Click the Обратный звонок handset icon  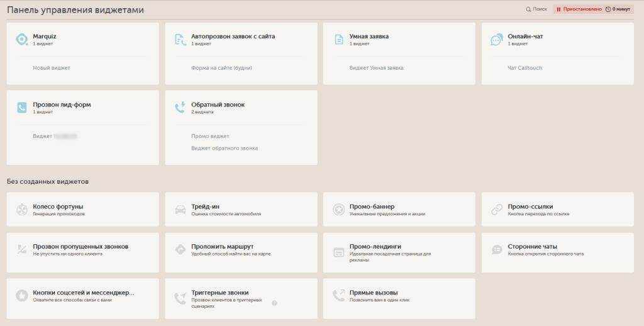pos(180,108)
